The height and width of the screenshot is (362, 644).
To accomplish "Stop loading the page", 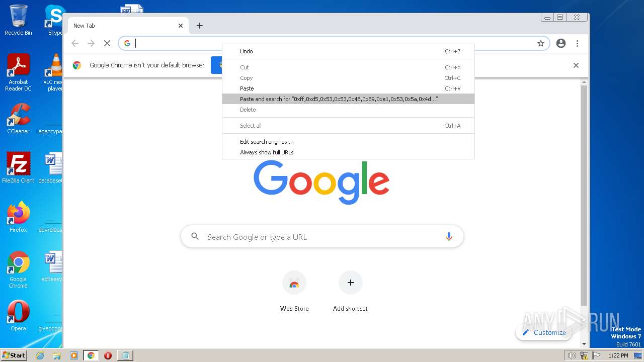I will coord(107,43).
